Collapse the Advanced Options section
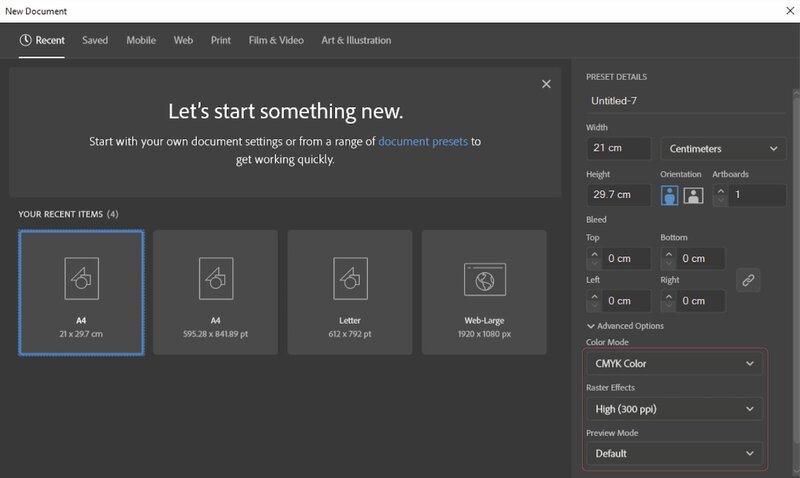The image size is (800, 478). pyautogui.click(x=626, y=326)
